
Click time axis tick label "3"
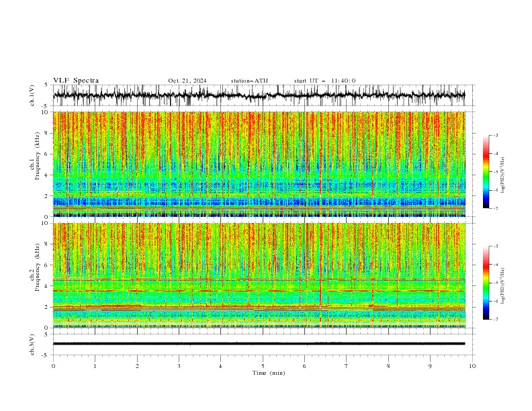pos(179,366)
